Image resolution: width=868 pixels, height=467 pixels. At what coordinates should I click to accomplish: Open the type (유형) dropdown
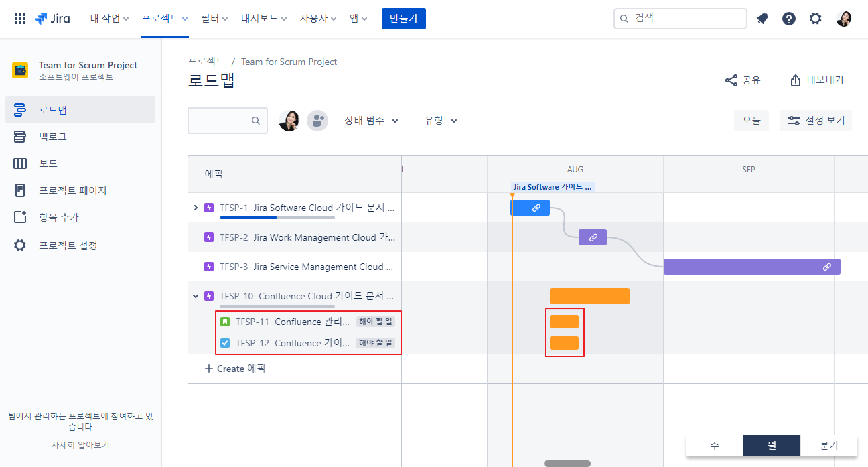tap(441, 121)
